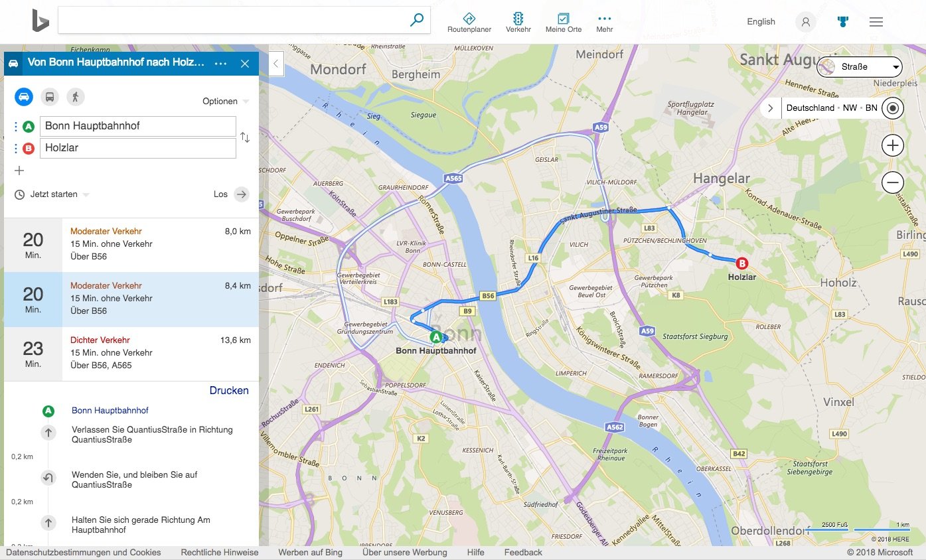Click the green A start marker

(x=436, y=337)
